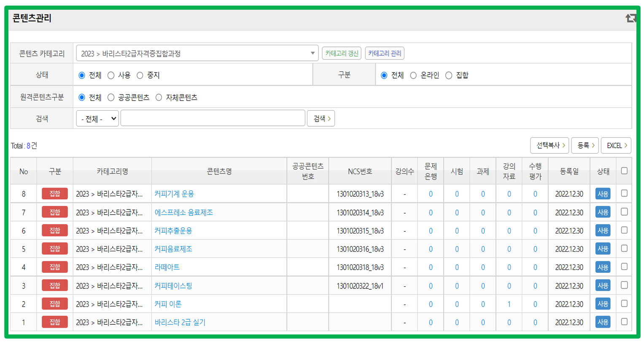Click the 검색 search button

[x=321, y=119]
